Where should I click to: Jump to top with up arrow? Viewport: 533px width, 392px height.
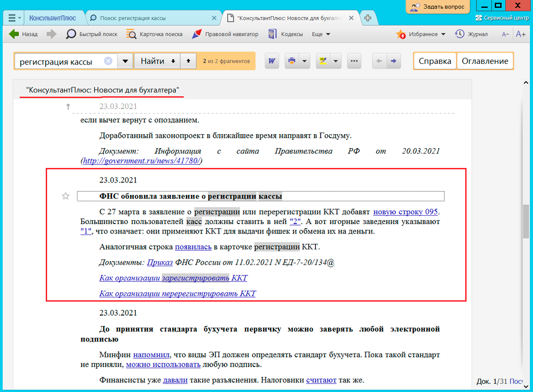pos(68,107)
